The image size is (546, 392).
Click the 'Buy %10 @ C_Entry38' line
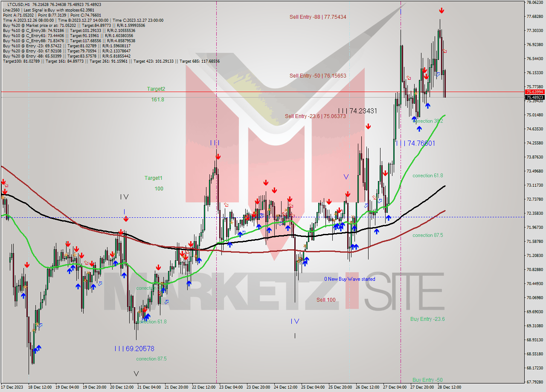click(x=69, y=31)
